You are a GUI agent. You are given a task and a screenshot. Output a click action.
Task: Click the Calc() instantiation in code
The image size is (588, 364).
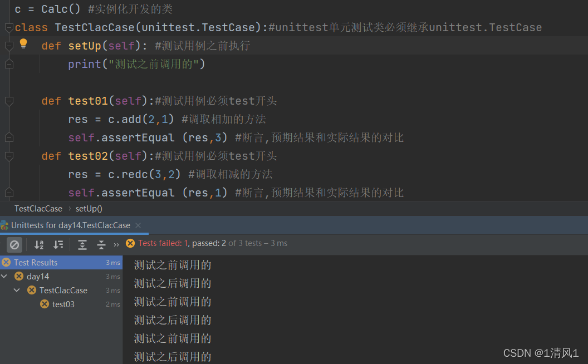(61, 9)
